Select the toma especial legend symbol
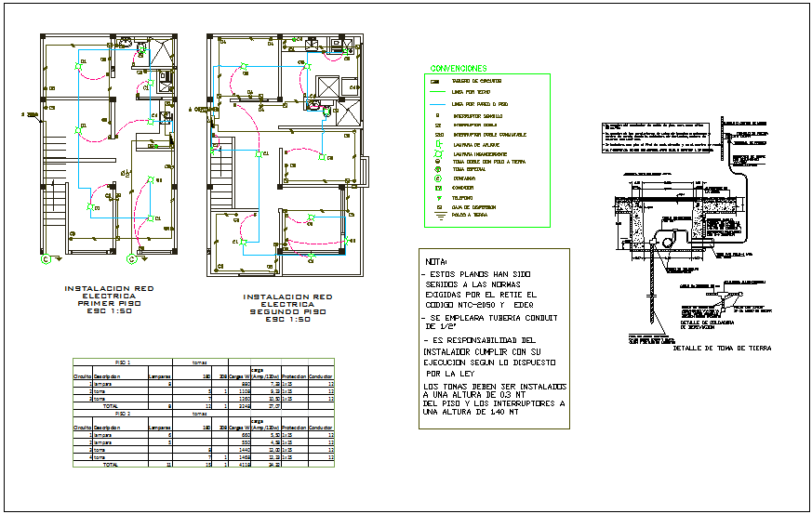 tap(438, 169)
